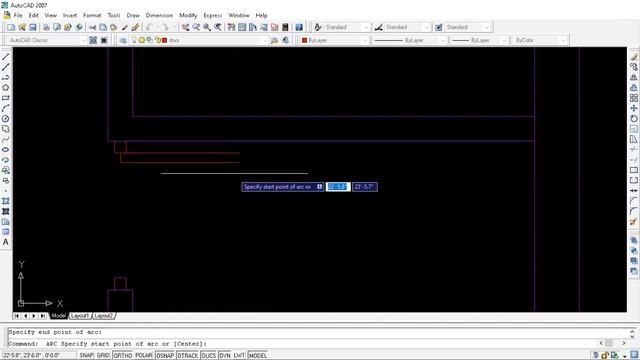The height and width of the screenshot is (360, 640).
Task: Click the Cut (scissors) icon
Action: point(93,27)
